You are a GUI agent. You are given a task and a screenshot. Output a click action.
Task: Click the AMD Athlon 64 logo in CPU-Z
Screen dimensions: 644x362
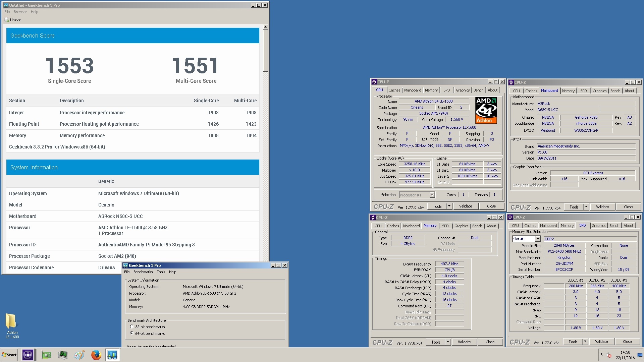pos(486,110)
